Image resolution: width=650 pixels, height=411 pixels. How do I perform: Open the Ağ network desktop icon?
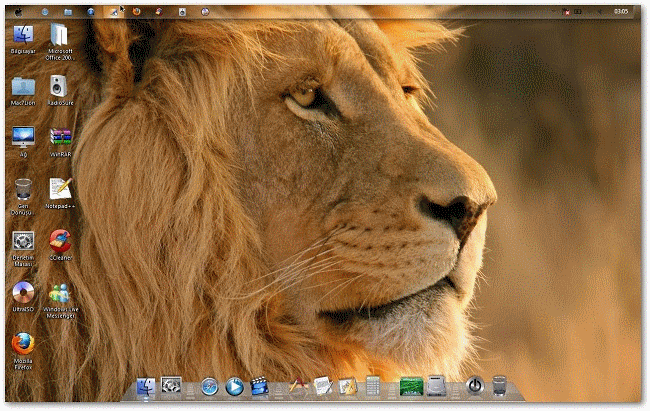click(x=23, y=142)
